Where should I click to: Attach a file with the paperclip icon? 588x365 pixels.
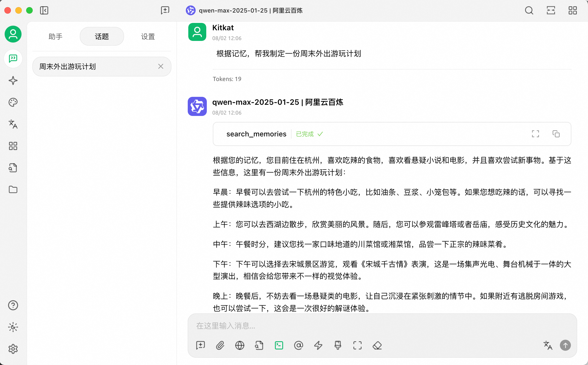pos(220,345)
